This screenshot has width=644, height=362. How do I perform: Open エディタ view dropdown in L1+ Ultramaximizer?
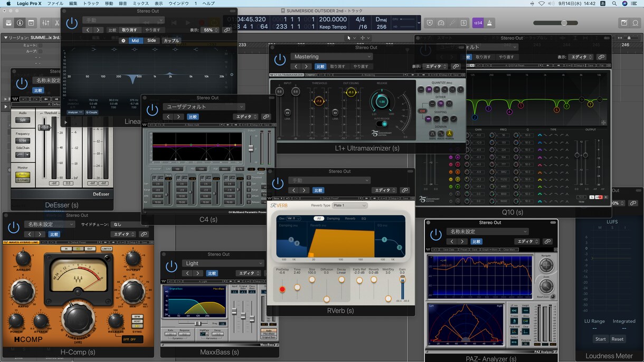[x=436, y=66]
